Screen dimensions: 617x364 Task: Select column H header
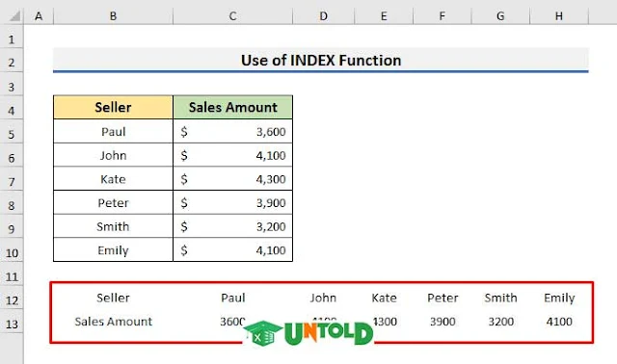pos(559,16)
